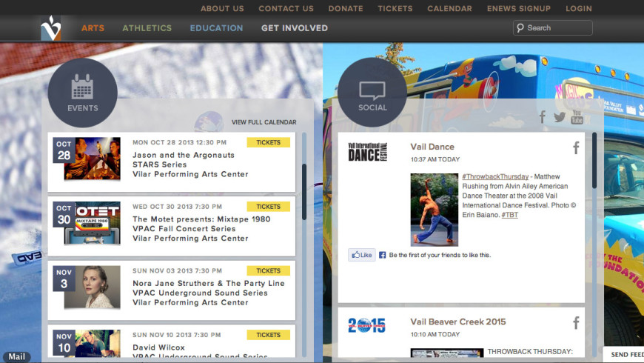Viewport: 644px width, 363px height.
Task: Open the Matthew Rushing dance photo
Action: 434,210
